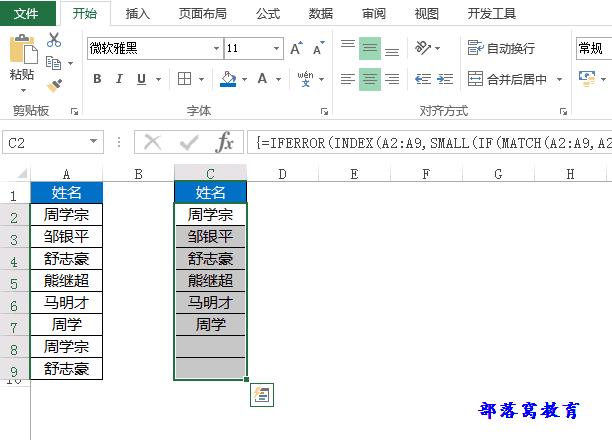The width and height of the screenshot is (612, 440).
Task: Toggle Italic formatting
Action: (x=119, y=79)
